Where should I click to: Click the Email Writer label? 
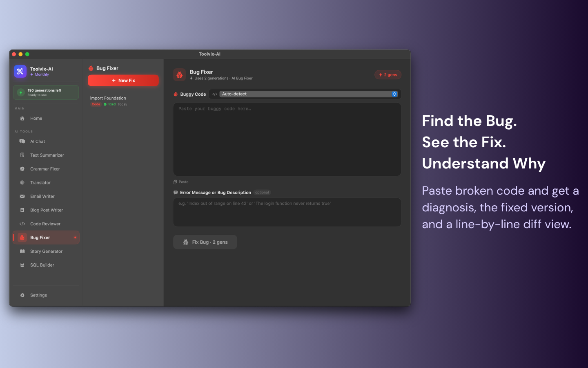click(42, 197)
